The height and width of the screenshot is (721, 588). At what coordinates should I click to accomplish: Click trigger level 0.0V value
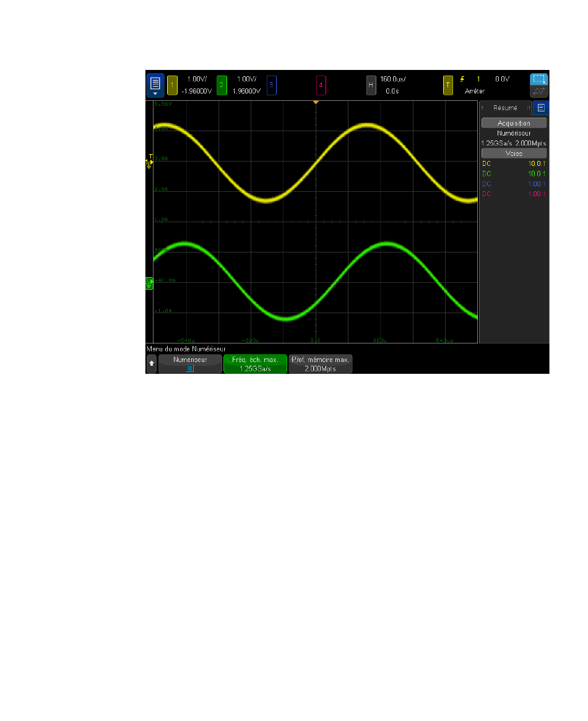502,79
